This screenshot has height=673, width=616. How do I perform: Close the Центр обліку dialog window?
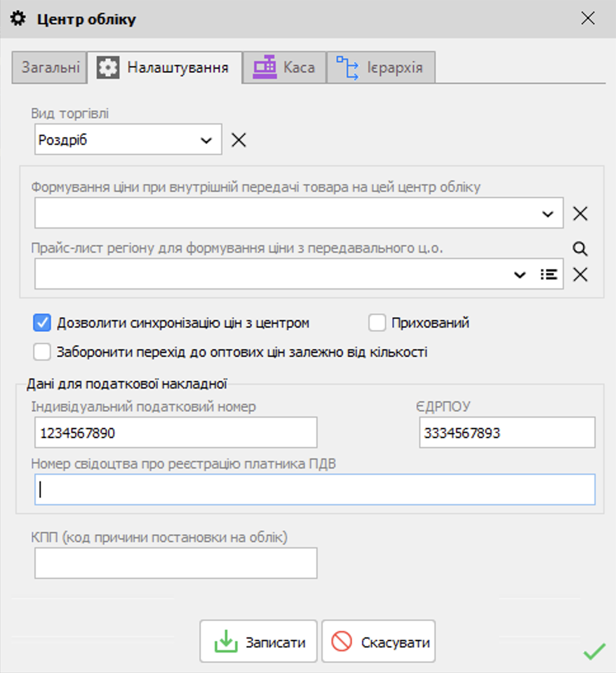coord(588,18)
